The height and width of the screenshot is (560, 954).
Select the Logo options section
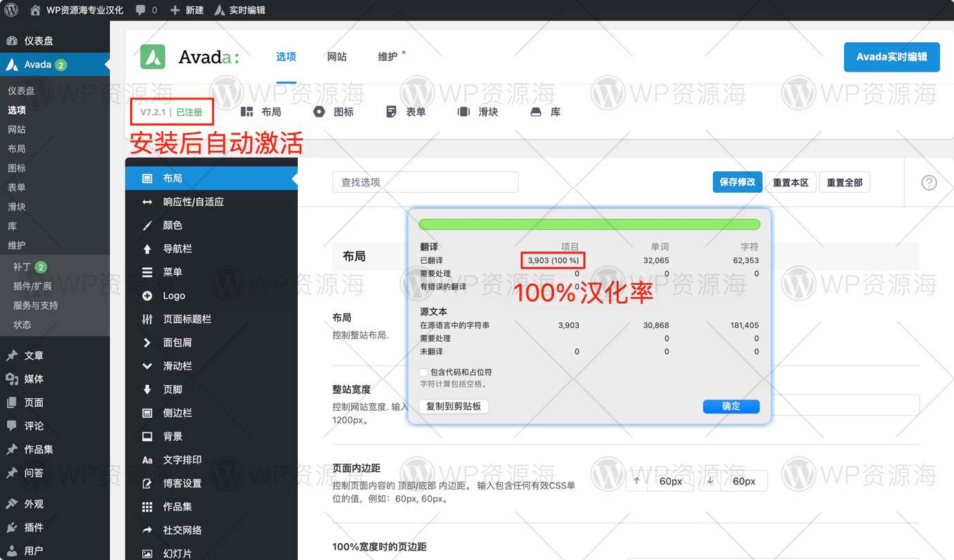(211, 296)
